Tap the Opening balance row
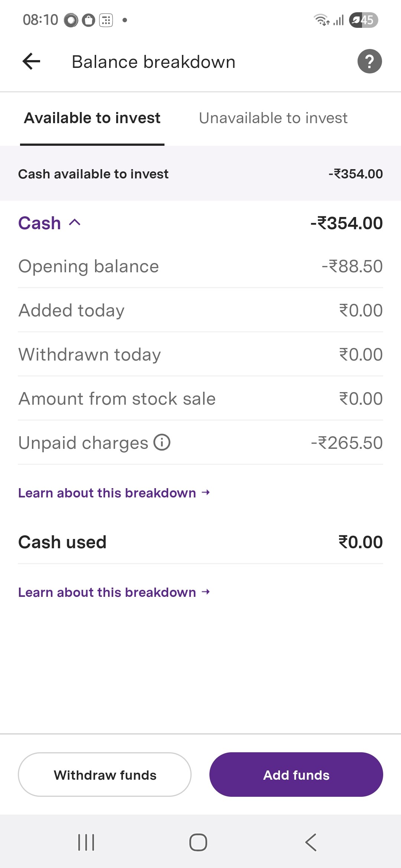This screenshot has height=868, width=401. [200, 266]
